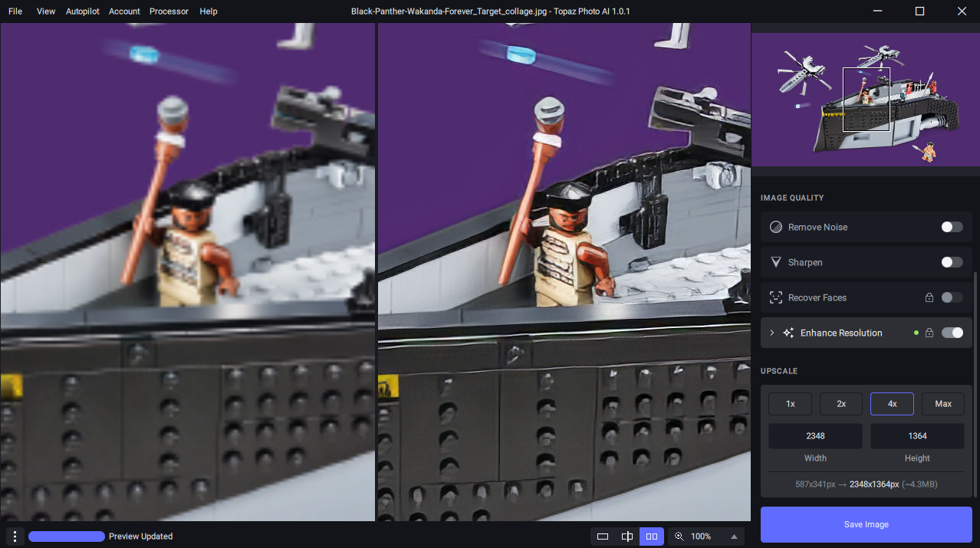Open the File menu
This screenshot has height=548, width=980.
(x=15, y=11)
